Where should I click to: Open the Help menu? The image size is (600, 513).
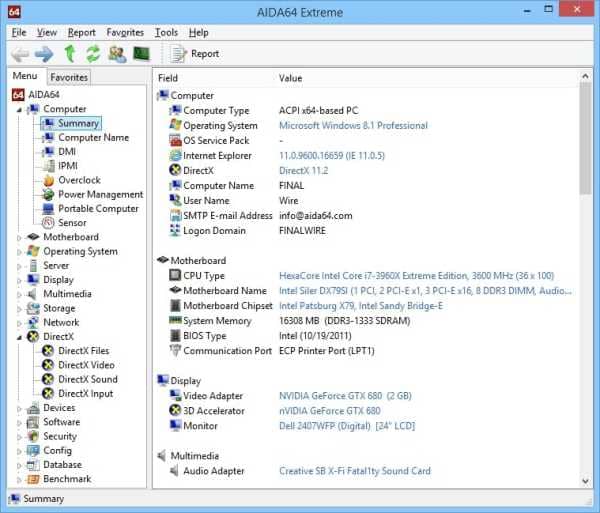pyautogui.click(x=199, y=33)
